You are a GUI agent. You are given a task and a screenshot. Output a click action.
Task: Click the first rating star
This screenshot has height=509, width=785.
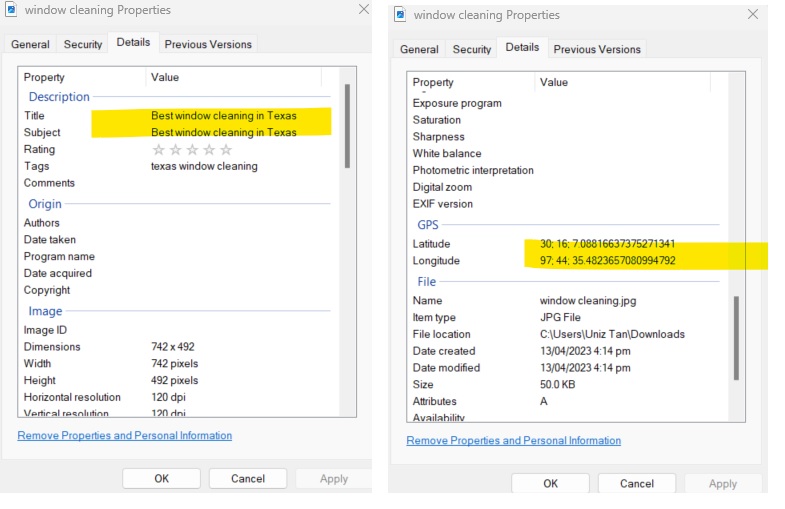158,150
